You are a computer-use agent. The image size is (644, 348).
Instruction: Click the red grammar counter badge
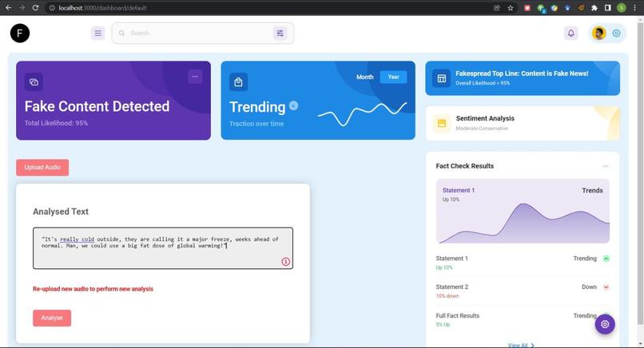click(285, 262)
